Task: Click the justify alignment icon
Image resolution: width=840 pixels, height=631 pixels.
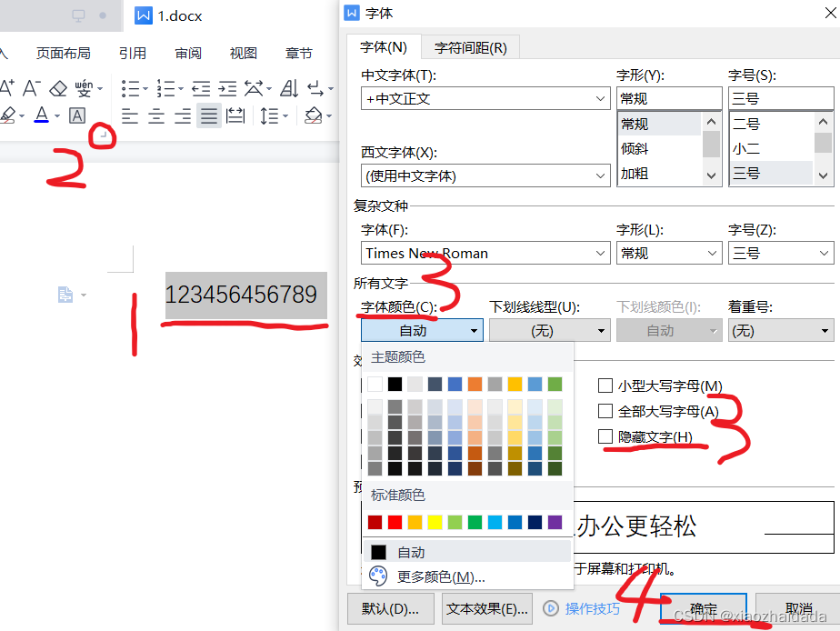Action: coord(209,115)
